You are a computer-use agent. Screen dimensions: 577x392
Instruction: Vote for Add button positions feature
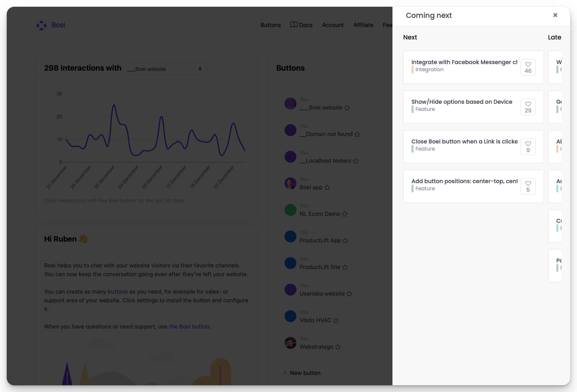(x=528, y=186)
